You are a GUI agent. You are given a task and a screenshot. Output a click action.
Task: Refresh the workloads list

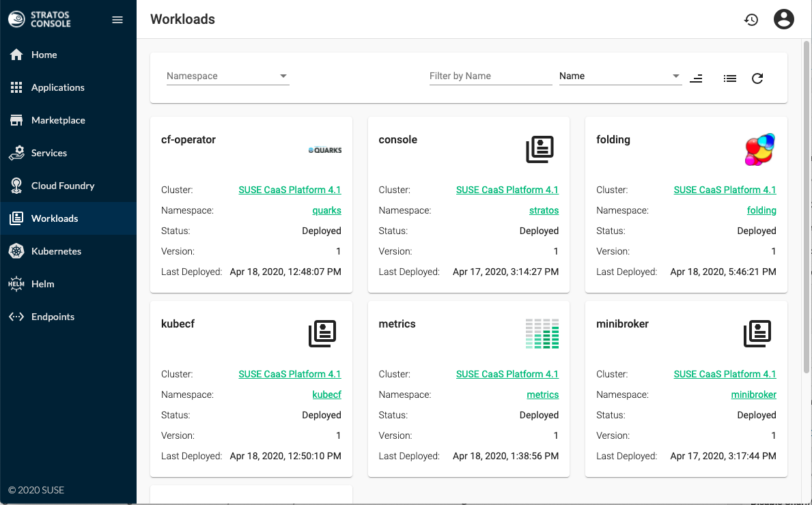757,78
